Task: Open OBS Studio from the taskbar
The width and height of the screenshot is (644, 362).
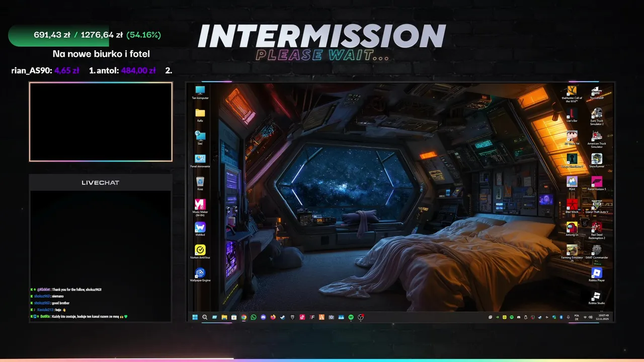Action: (361, 317)
